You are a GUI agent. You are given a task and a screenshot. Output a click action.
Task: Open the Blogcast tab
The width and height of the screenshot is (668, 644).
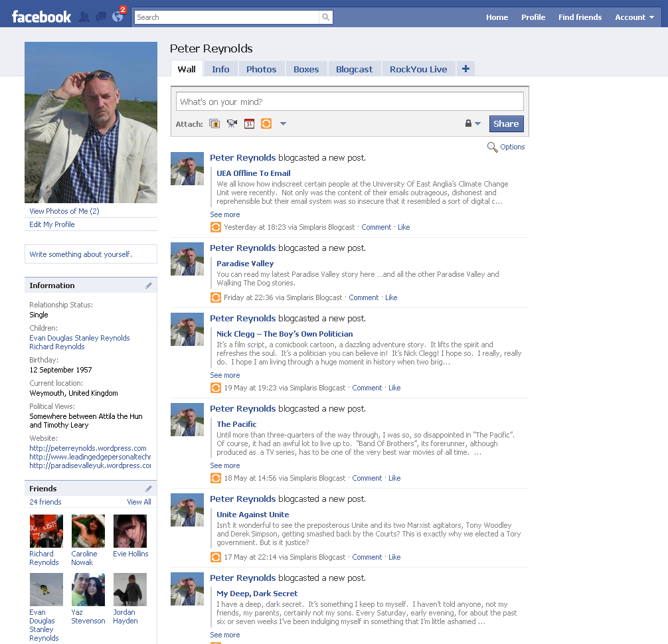(x=354, y=69)
